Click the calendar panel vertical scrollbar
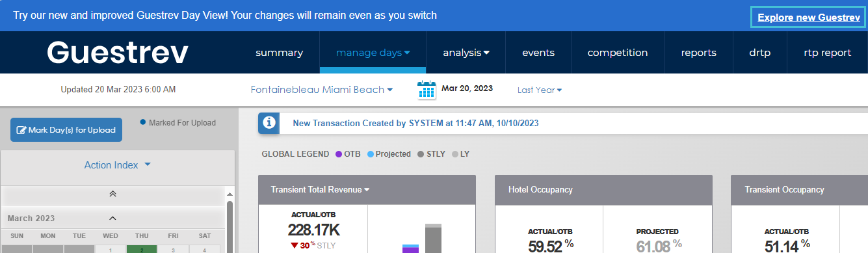Image resolution: width=868 pixels, height=253 pixels. coord(230,221)
